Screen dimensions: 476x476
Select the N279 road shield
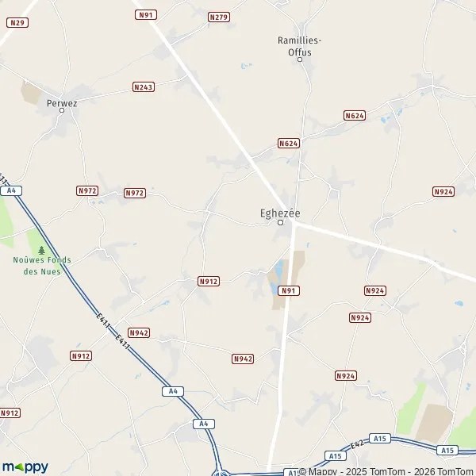pos(219,17)
